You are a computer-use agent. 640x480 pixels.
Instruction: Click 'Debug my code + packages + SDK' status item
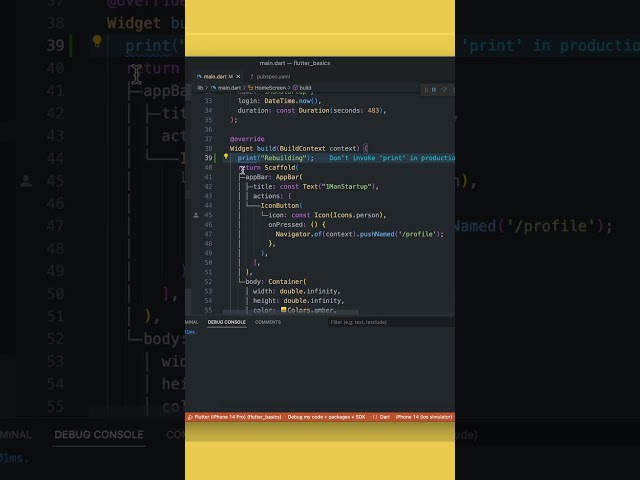click(x=326, y=417)
